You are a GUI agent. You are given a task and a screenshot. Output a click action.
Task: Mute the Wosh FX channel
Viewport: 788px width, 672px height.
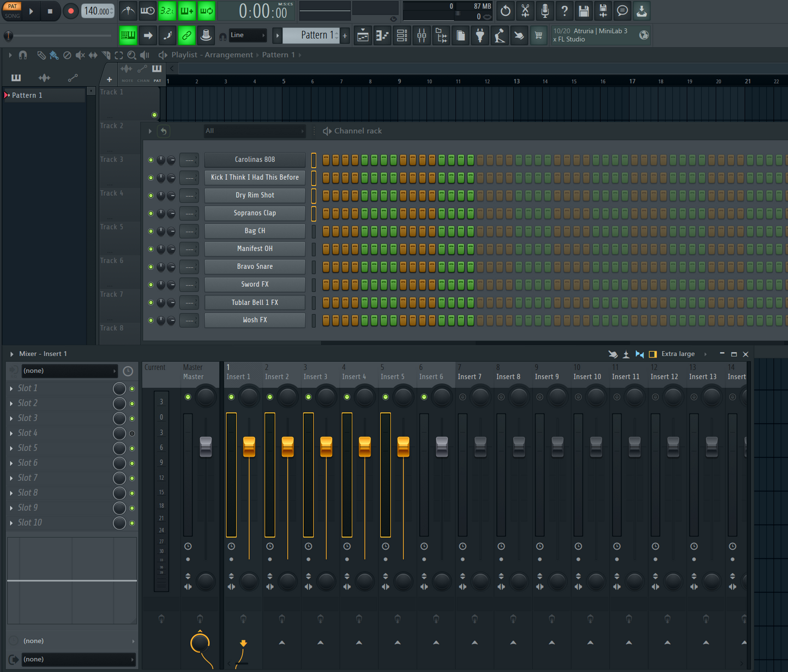(151, 320)
